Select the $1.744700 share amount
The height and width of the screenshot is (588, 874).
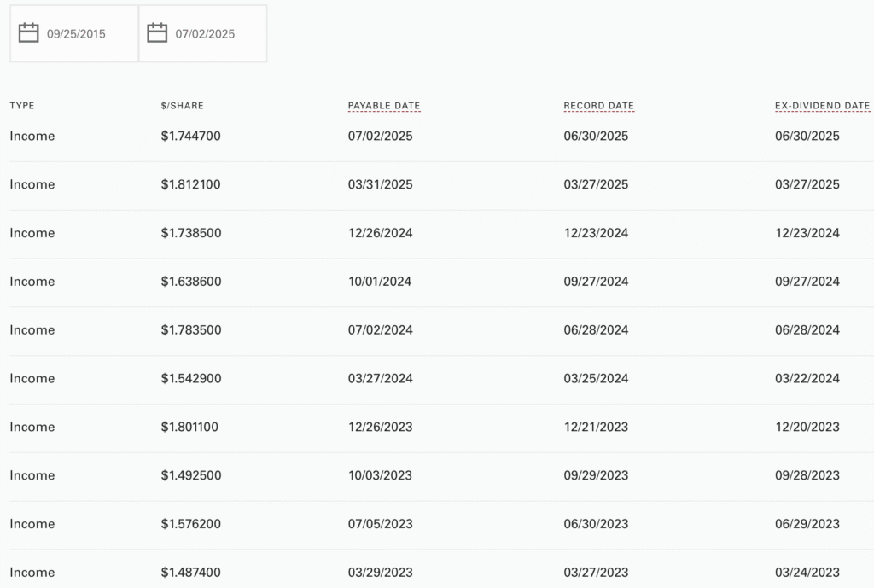click(190, 136)
